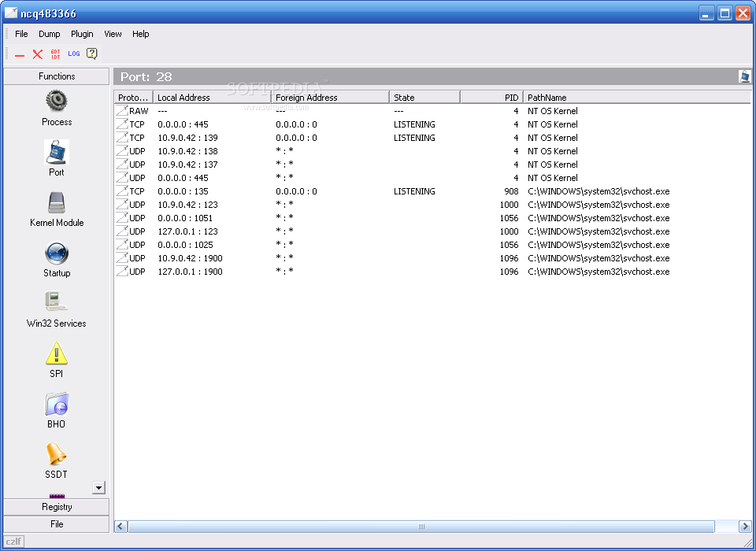756x551 pixels.
Task: Select local address 10.9.0.42 : 123
Action: (187, 205)
